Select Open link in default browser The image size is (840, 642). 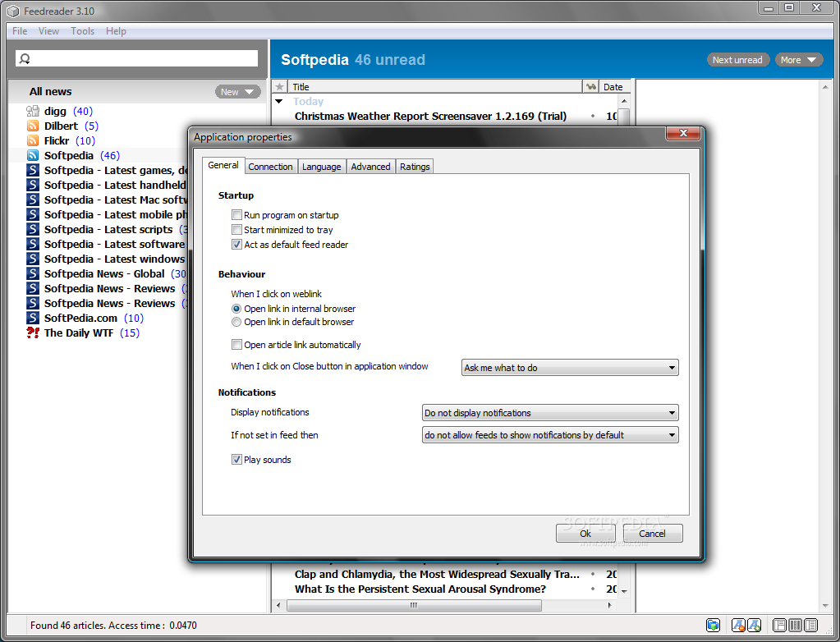[236, 322]
